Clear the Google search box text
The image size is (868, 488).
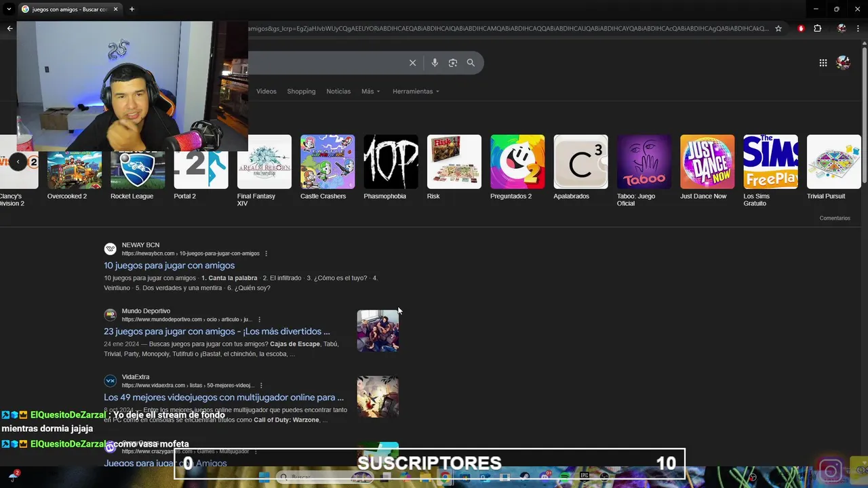[x=412, y=62]
